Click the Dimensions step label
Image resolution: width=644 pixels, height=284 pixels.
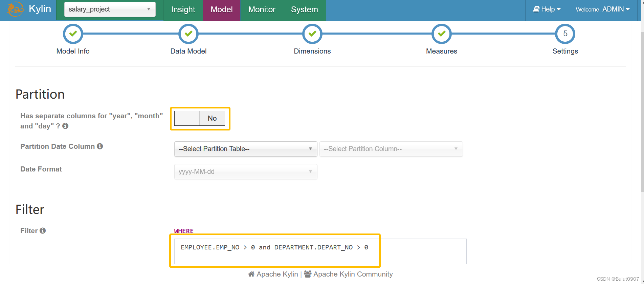click(312, 51)
